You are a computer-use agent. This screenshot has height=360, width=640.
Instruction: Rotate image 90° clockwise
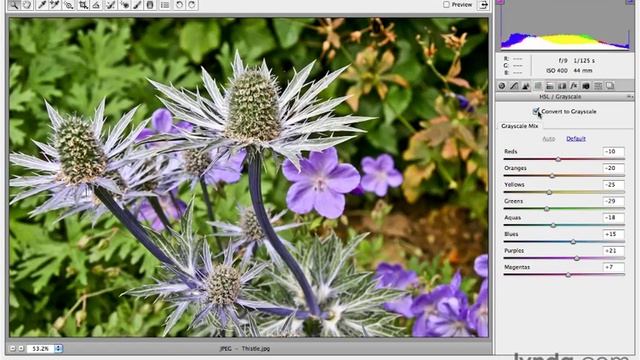coord(192,5)
